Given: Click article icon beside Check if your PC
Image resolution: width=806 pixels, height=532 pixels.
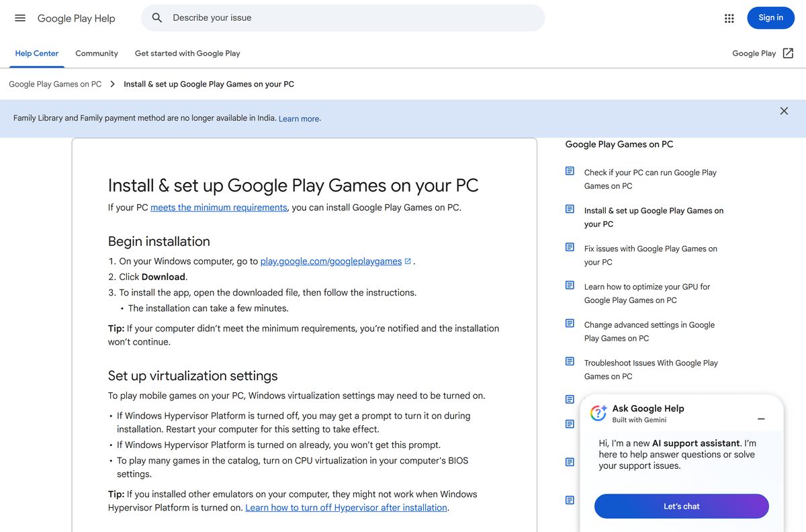Looking at the screenshot, I should coord(570,171).
